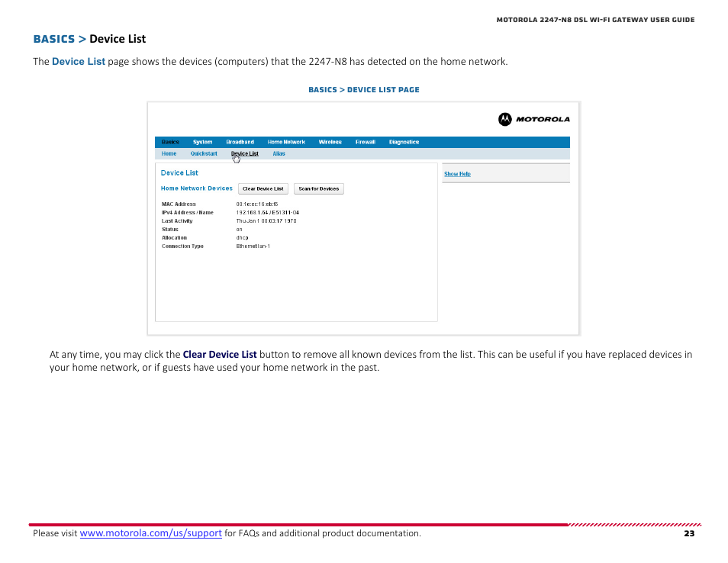Click the MAC Address label
This screenshot has width=728, height=563.
click(179, 204)
